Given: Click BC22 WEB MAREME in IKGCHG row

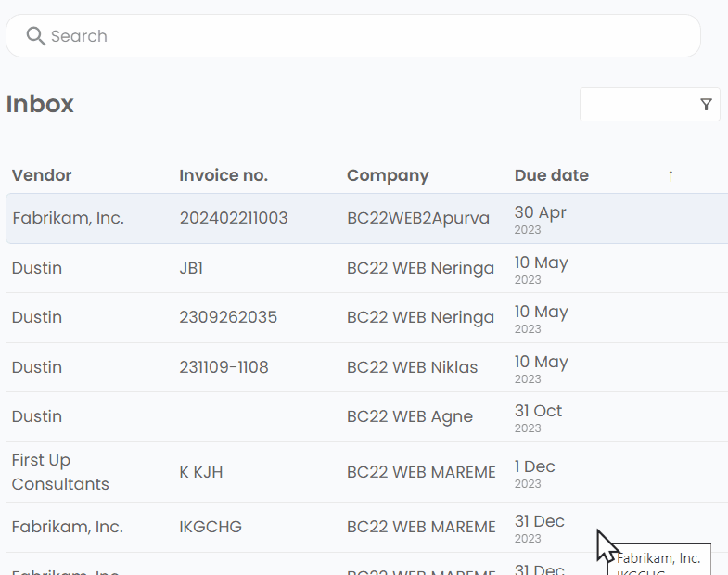Looking at the screenshot, I should (x=421, y=527).
